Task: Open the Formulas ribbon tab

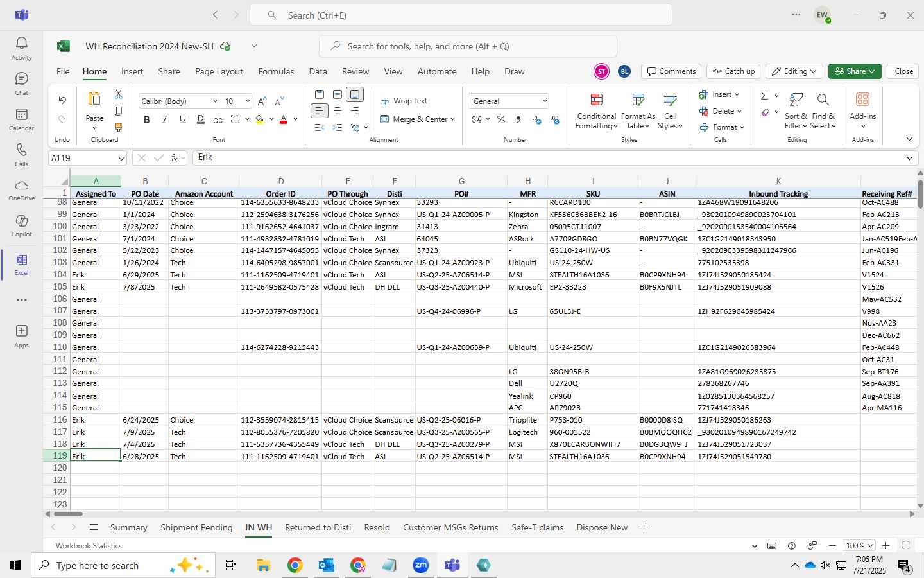Action: pos(276,71)
